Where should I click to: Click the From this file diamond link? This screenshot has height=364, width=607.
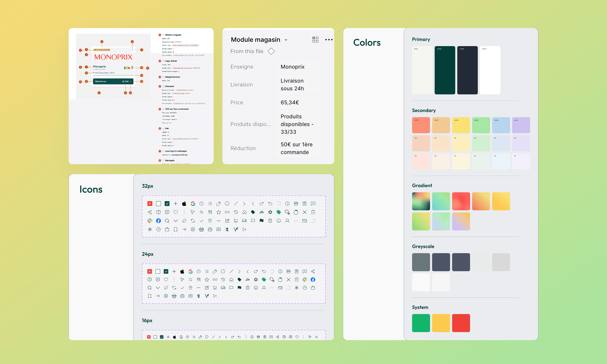coord(271,51)
